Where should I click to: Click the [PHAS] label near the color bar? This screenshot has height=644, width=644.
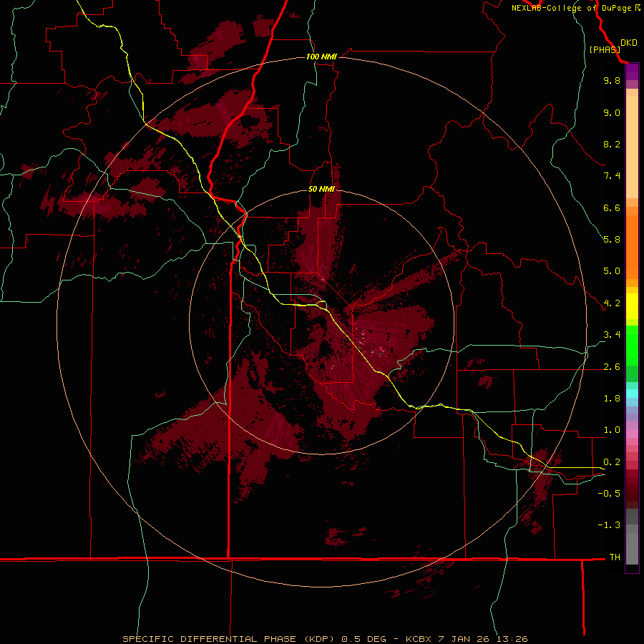click(x=605, y=49)
